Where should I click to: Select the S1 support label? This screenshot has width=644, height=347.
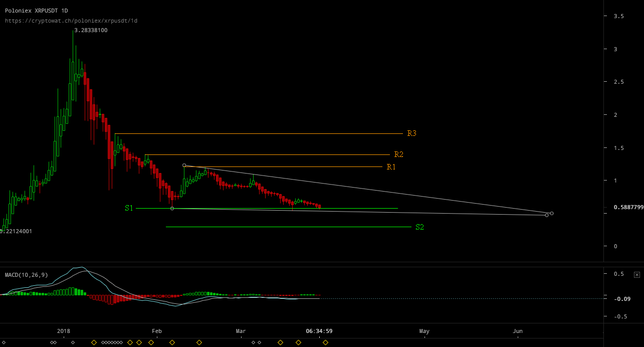click(129, 208)
